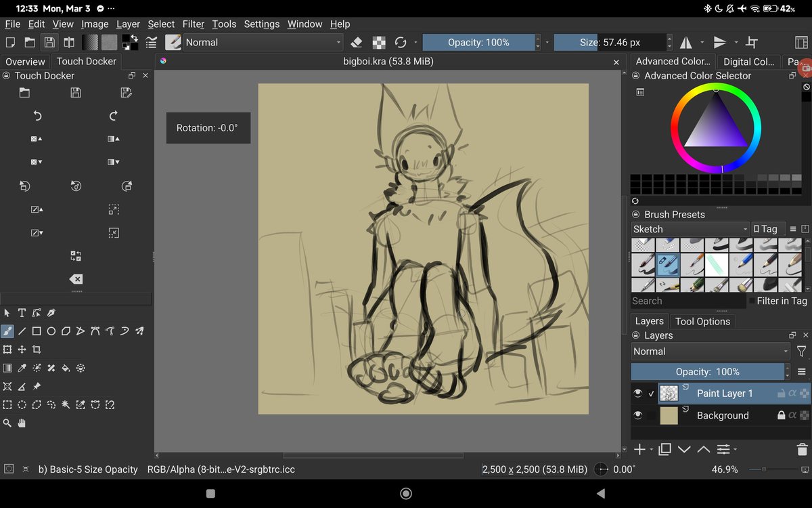The image size is (812, 508).
Task: Toggle lock on Background layer
Action: tap(781, 415)
